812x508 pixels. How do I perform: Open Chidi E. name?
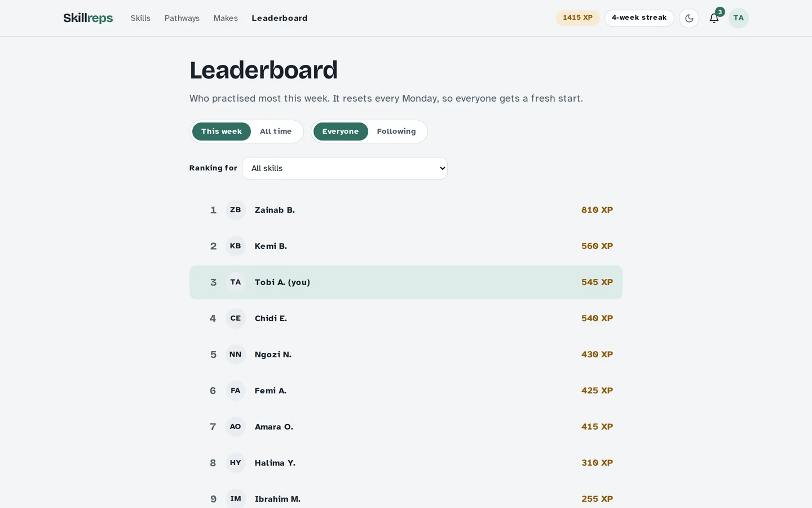pyautogui.click(x=271, y=318)
